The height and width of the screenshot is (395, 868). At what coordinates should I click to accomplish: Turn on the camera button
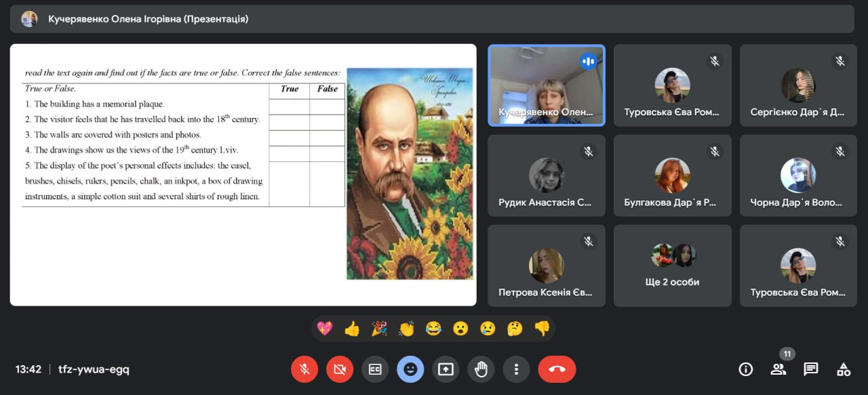340,369
